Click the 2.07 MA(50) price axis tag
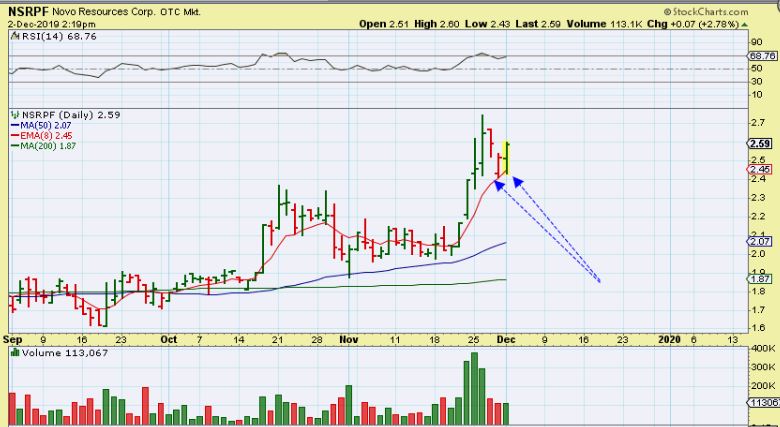 [760, 242]
